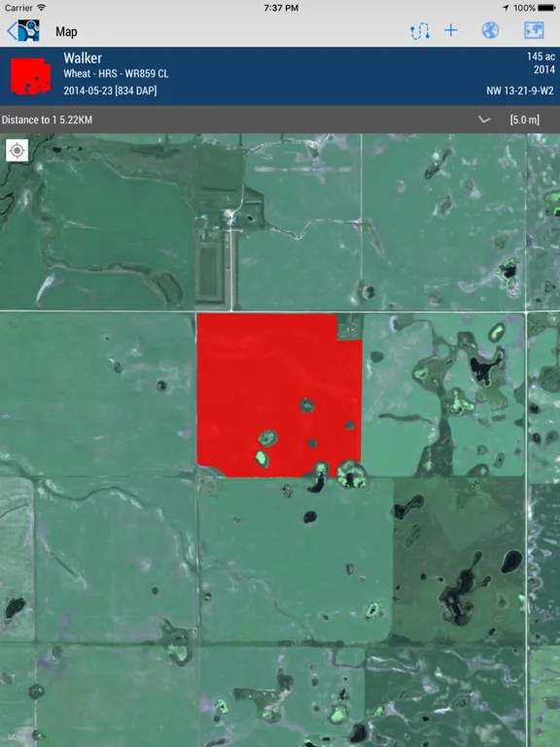Tap the back arrow app icon

click(23, 31)
